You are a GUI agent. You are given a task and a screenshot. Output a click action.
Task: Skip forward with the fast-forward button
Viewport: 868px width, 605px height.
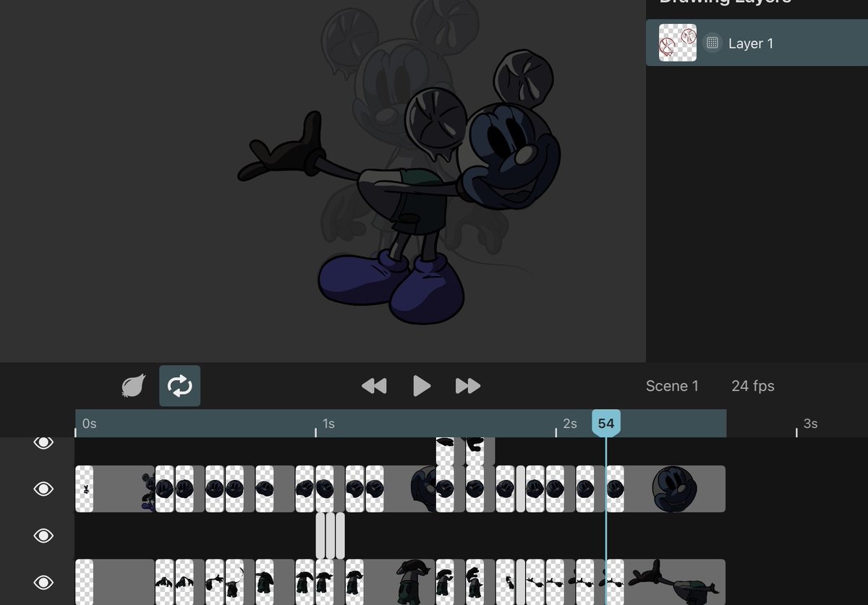click(x=468, y=386)
